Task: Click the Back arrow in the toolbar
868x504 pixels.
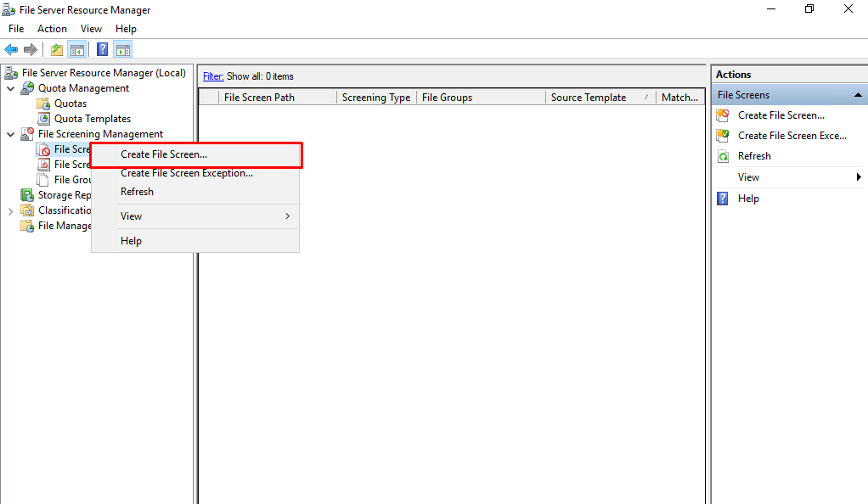Action: 11,50
